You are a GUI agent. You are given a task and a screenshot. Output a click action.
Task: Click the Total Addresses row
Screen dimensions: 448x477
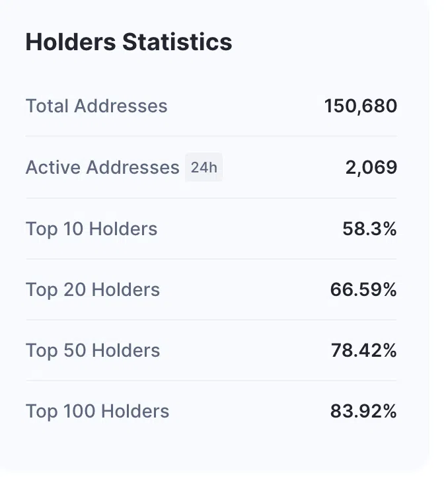(x=211, y=106)
